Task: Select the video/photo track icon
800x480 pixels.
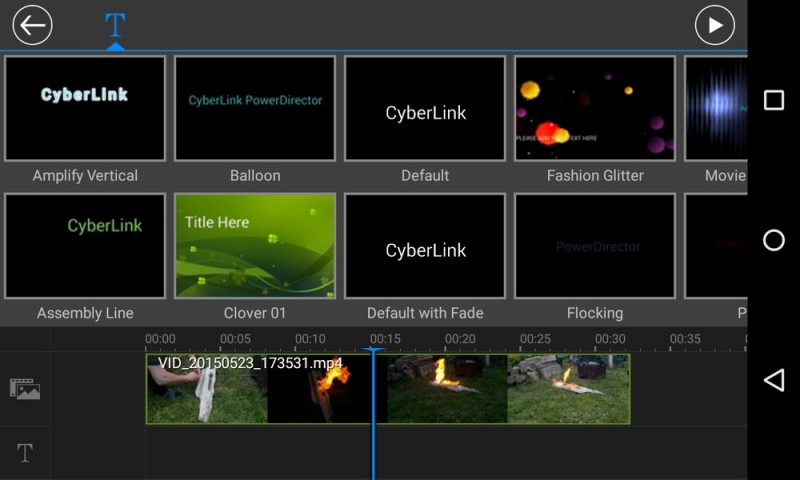Action: tap(24, 389)
